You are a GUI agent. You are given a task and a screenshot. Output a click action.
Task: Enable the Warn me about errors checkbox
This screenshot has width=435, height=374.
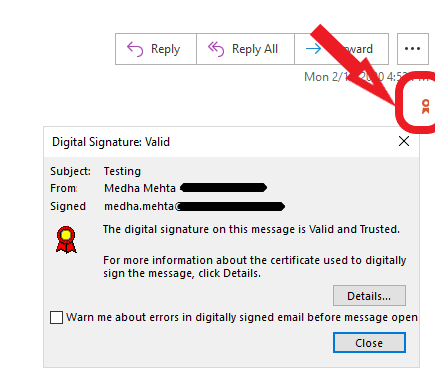coord(56,317)
